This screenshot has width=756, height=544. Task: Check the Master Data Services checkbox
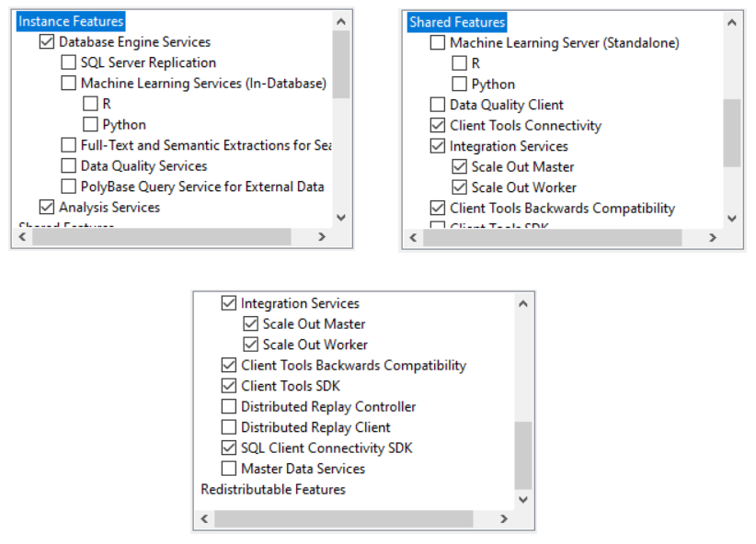[229, 469]
